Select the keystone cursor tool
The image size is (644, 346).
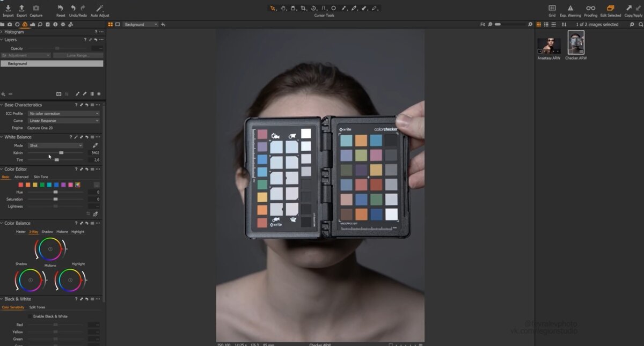[x=324, y=8]
